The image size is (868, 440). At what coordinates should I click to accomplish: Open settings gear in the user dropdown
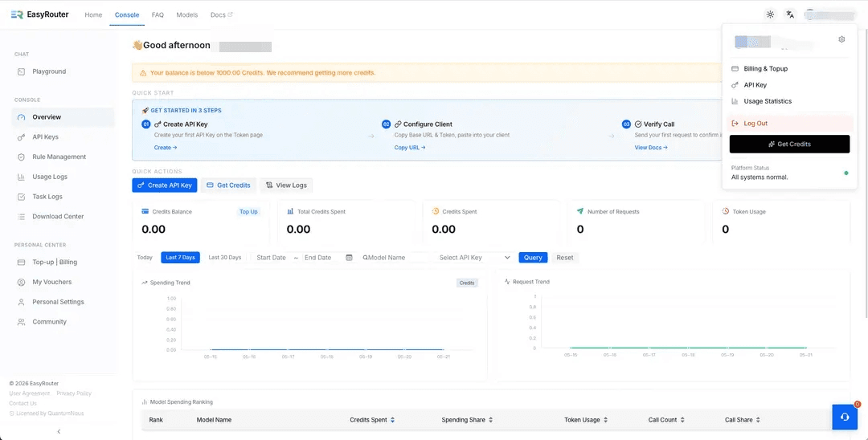[841, 39]
